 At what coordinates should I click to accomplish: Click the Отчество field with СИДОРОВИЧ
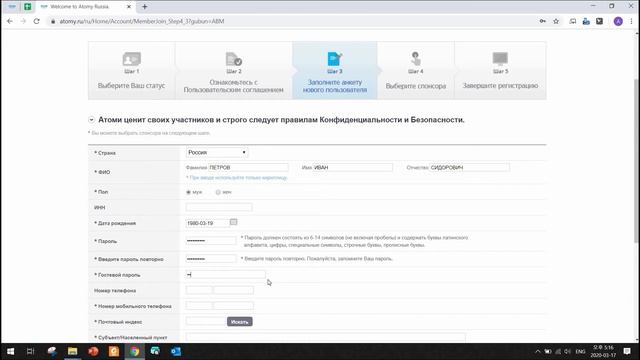pyautogui.click(x=469, y=167)
